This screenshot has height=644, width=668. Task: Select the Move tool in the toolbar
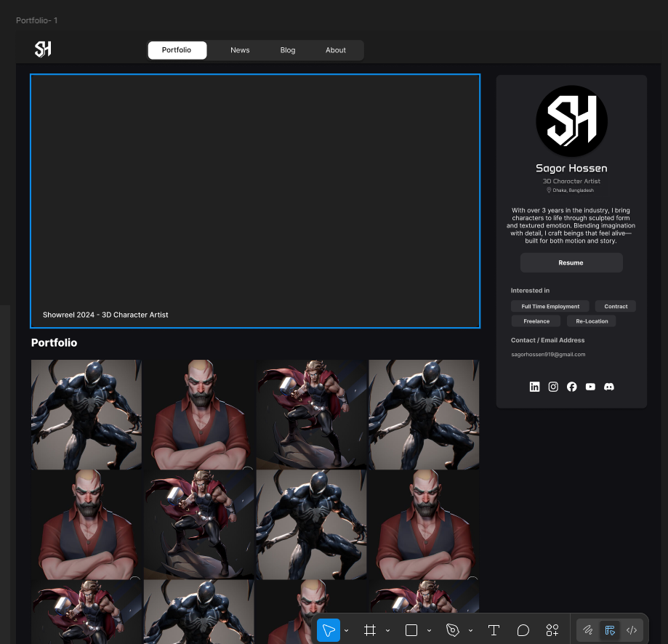pyautogui.click(x=329, y=630)
